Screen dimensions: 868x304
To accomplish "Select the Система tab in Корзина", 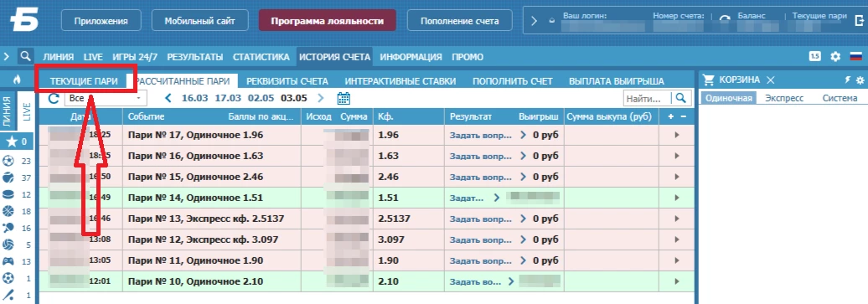I will tap(840, 98).
